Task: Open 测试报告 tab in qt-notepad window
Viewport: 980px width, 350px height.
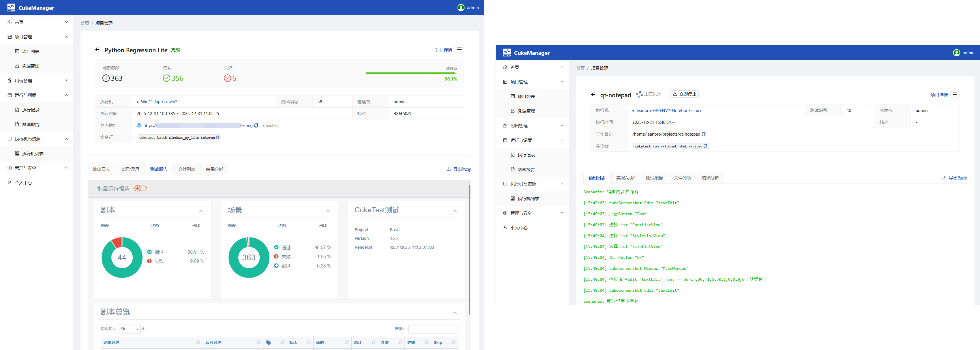Action: (654, 178)
